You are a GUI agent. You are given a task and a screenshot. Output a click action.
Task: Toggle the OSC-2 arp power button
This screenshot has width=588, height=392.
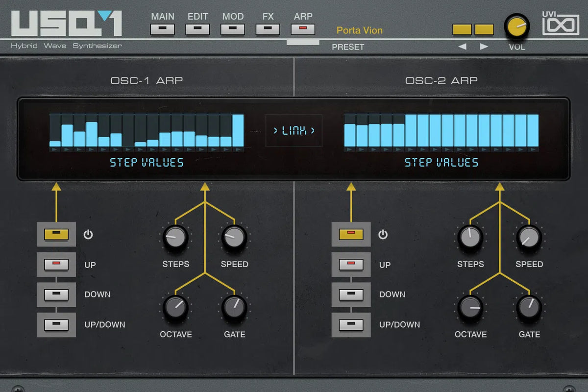(351, 235)
